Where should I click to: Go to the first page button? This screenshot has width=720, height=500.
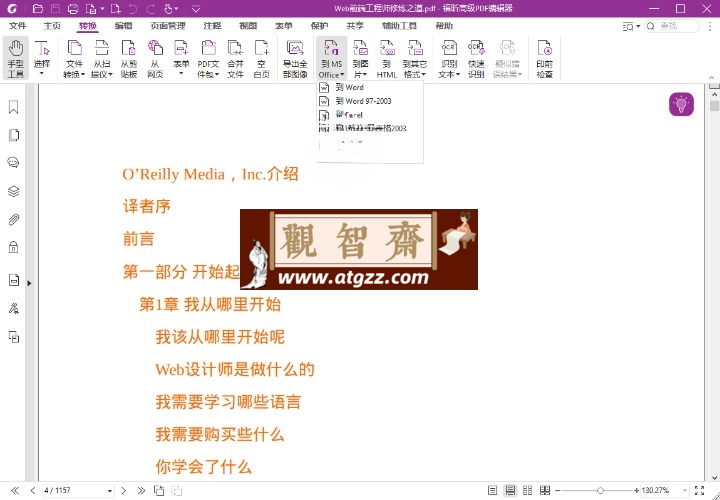click(15, 491)
